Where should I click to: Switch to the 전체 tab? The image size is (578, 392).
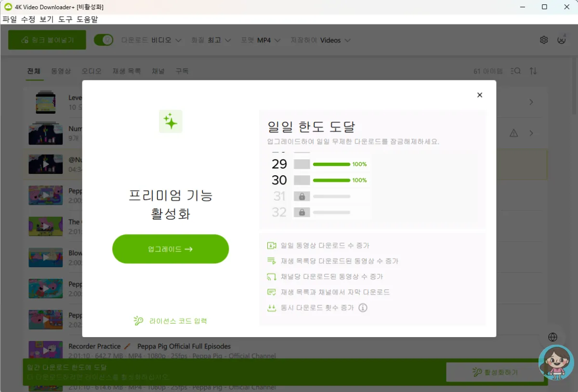34,71
